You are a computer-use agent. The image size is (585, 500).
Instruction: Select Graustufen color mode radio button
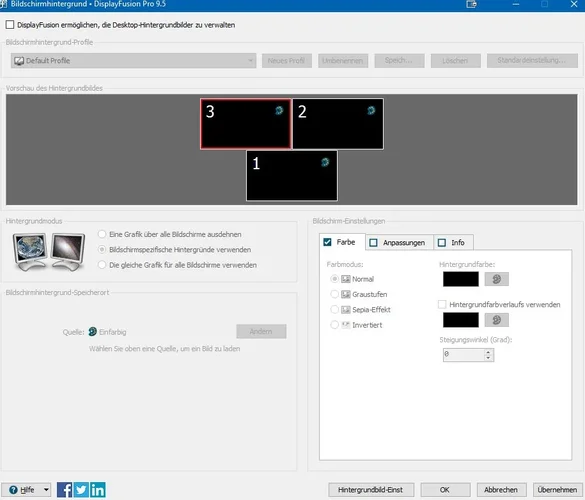tap(335, 294)
